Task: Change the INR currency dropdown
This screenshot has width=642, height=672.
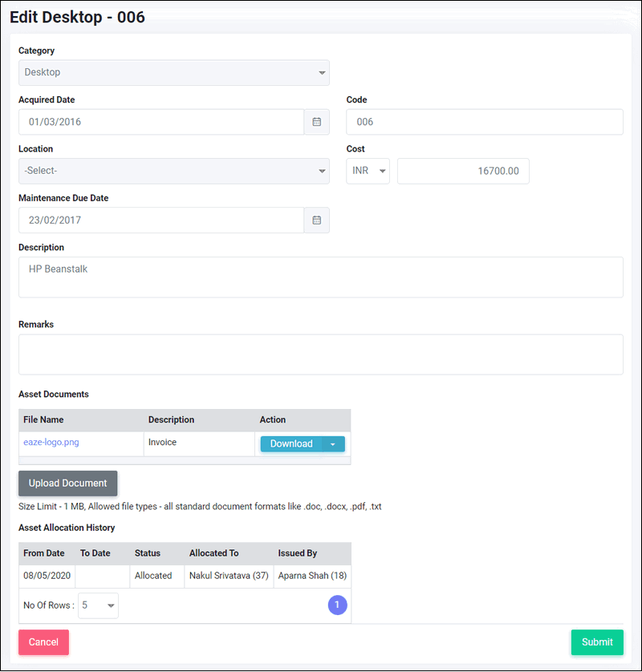Action: [368, 171]
